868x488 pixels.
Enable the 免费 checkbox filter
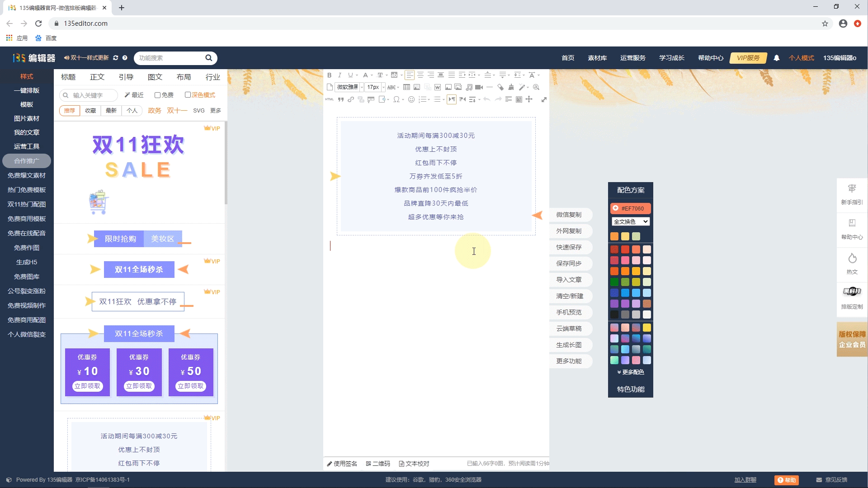[157, 95]
